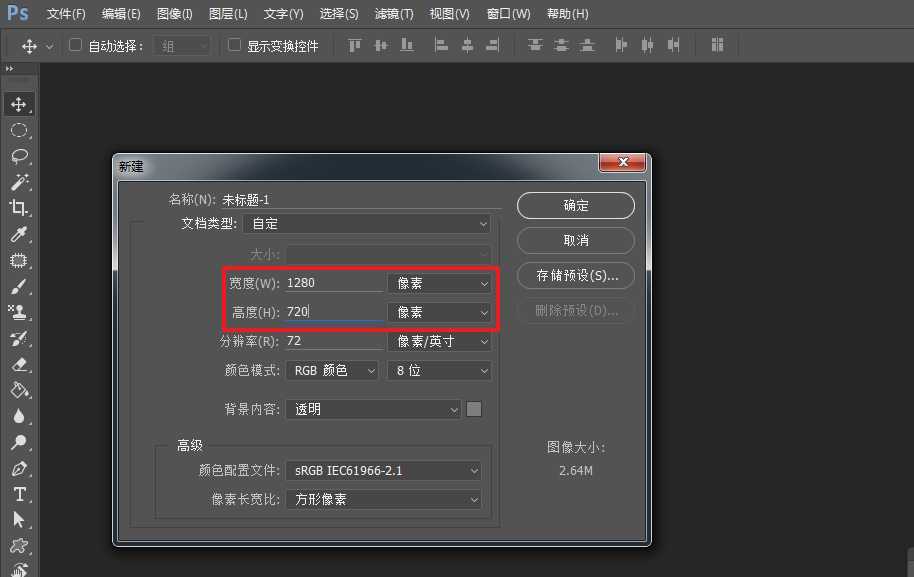
Task: Open the 滤镜 menu
Action: 392,14
